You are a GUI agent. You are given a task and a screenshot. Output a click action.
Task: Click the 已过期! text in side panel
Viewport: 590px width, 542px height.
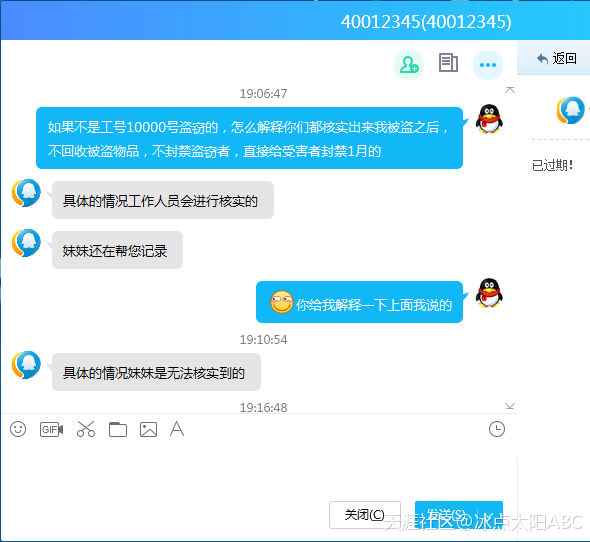[x=552, y=165]
